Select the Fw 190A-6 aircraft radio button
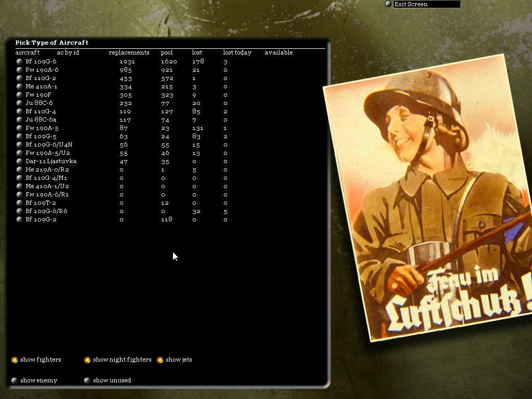Image resolution: width=532 pixels, height=399 pixels. point(19,70)
